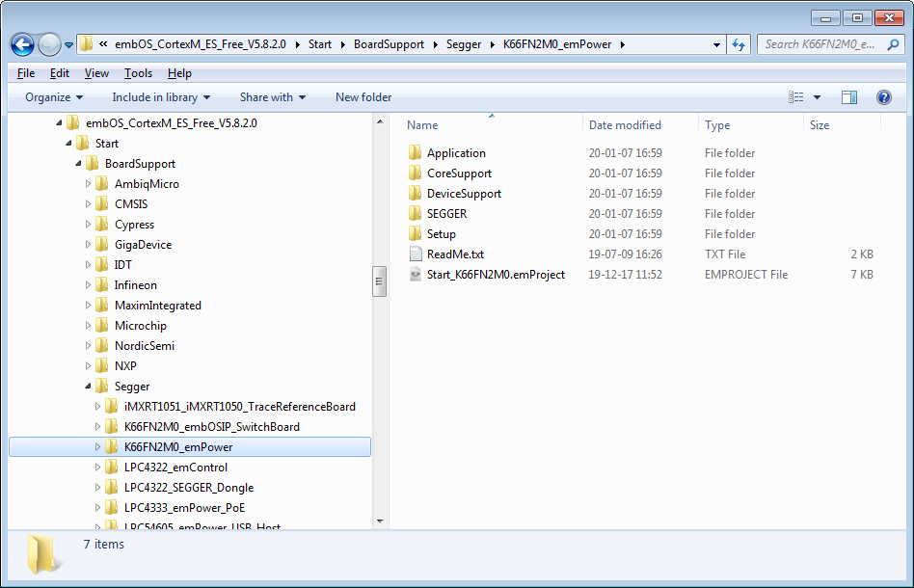Open Help via the question mark icon
Image resolution: width=914 pixels, height=588 pixels.
pyautogui.click(x=883, y=96)
